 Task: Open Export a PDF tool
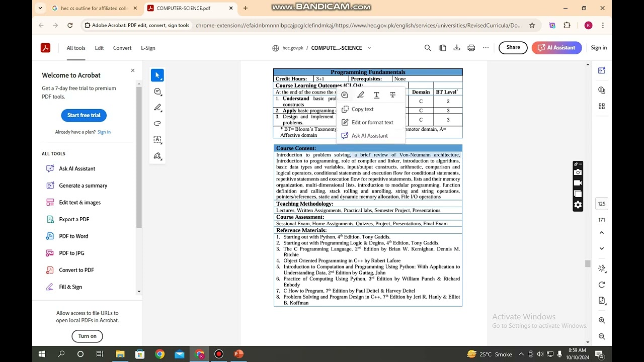[74, 219]
